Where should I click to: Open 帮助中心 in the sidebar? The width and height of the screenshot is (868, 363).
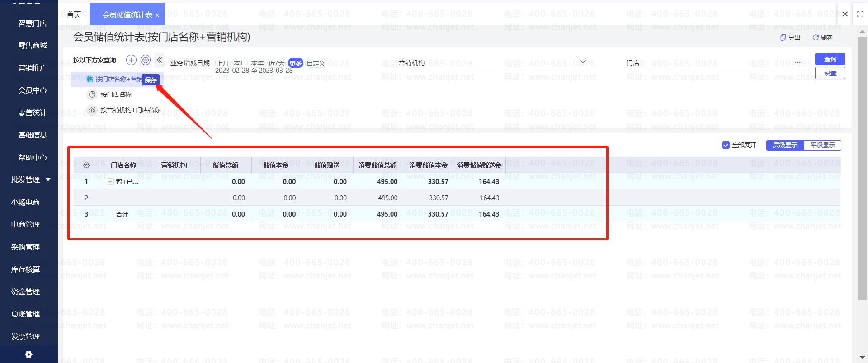pyautogui.click(x=33, y=158)
